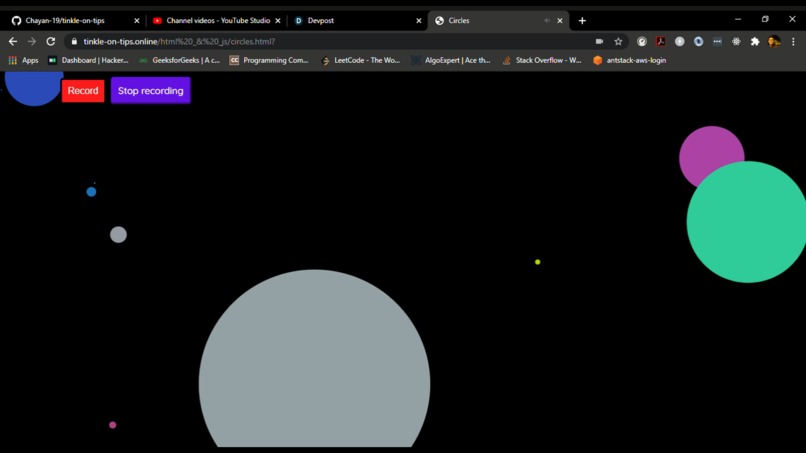Go forward to the next page
The height and width of the screenshot is (453, 806).
32,42
